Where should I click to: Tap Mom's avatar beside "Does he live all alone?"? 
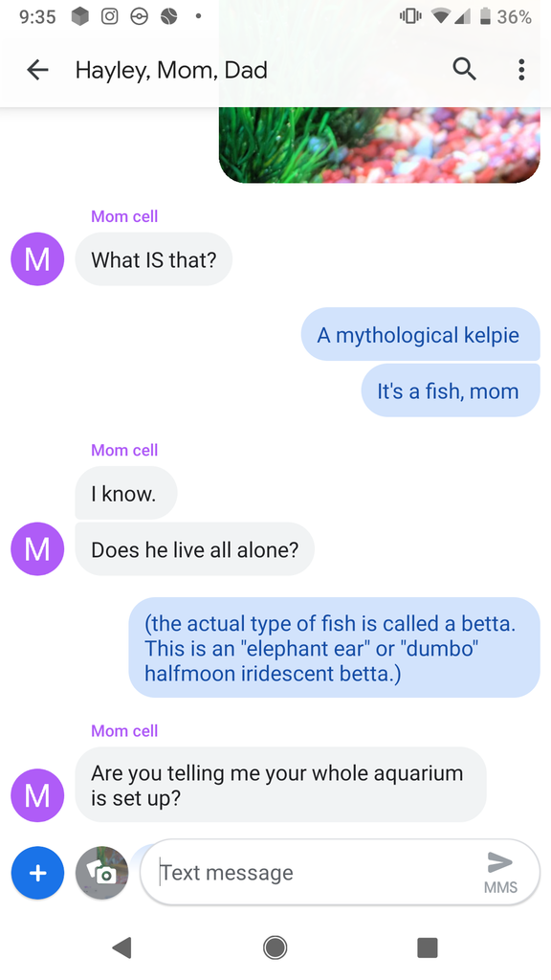click(37, 548)
